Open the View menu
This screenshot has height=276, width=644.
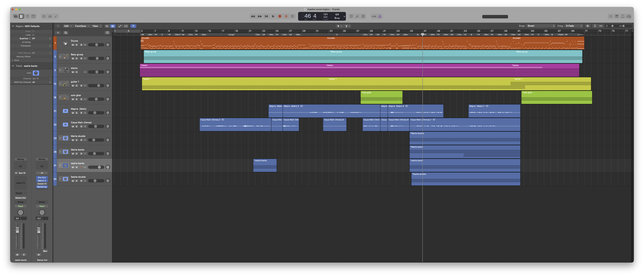click(x=97, y=26)
